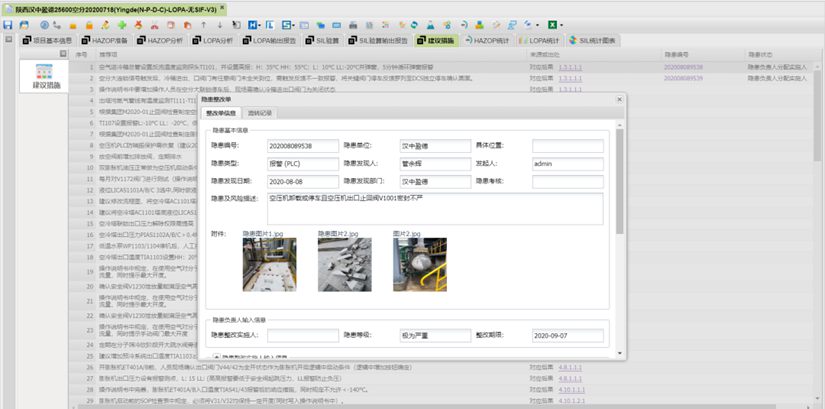825x409 pixels.
Task: Close the document tab with the X
Action: pyautogui.click(x=222, y=7)
